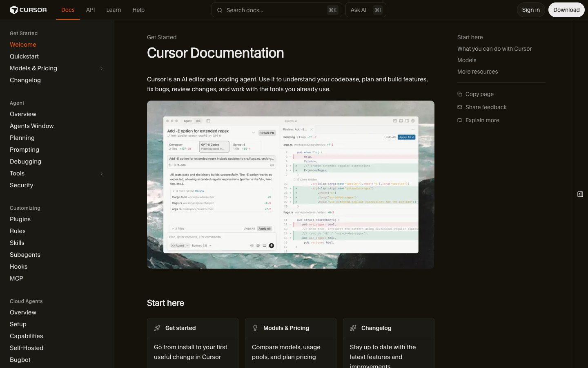The height and width of the screenshot is (368, 588).
Task: Switch to the Learn tab
Action: 114,10
